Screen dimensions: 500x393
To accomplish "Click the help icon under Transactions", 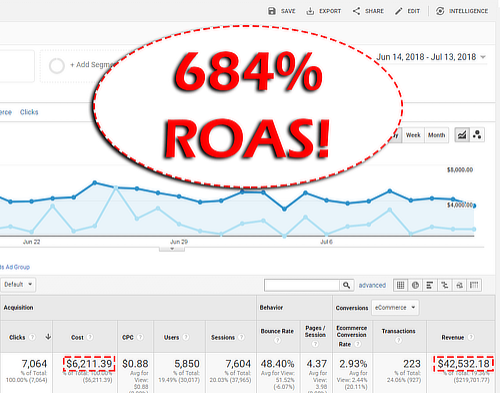I will (398, 340).
